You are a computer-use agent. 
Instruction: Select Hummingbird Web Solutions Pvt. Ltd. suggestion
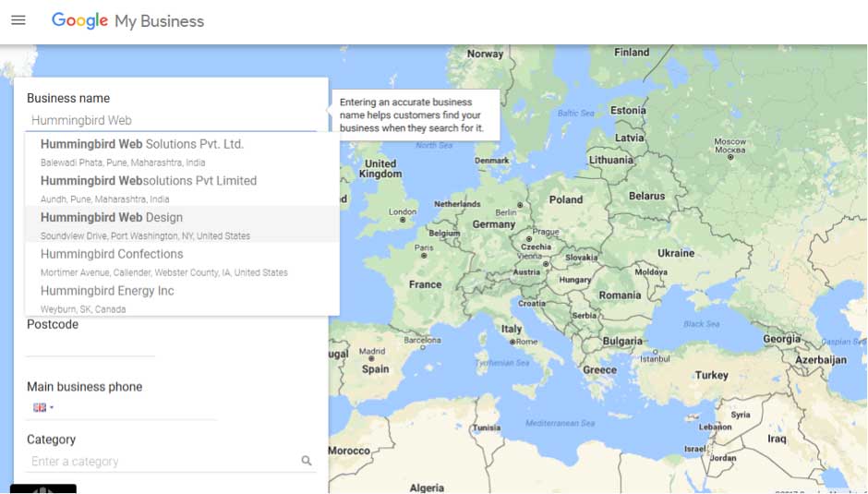point(182,151)
